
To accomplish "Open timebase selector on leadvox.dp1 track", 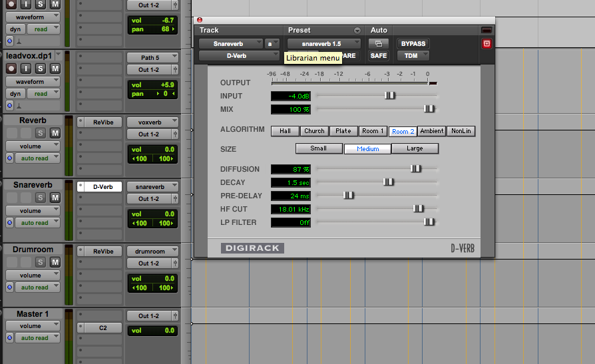I will 10,105.
